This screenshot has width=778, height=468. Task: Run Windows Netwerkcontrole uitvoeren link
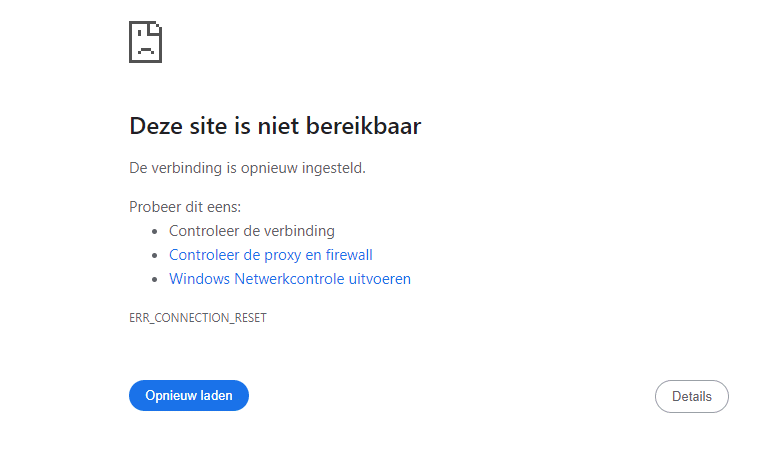click(x=290, y=279)
